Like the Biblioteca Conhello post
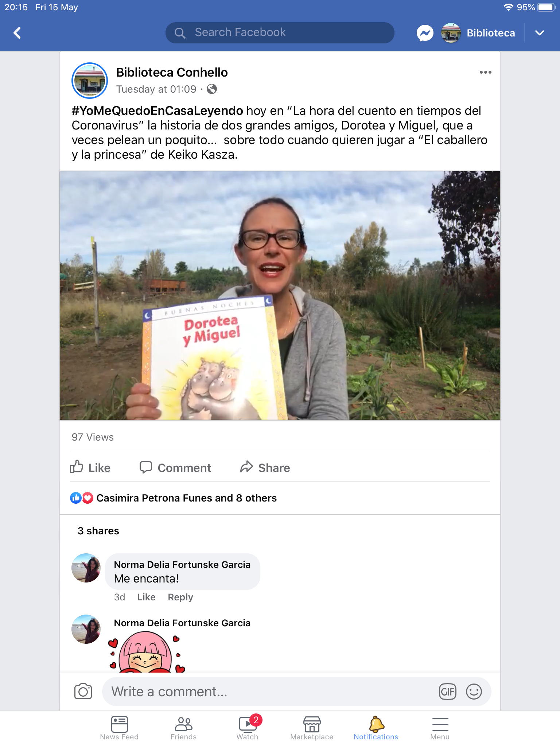 [90, 467]
